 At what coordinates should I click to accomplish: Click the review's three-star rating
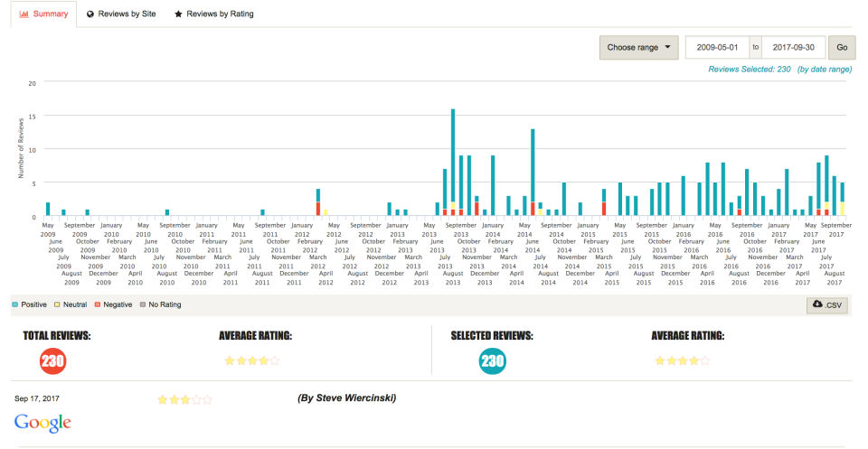(x=184, y=399)
